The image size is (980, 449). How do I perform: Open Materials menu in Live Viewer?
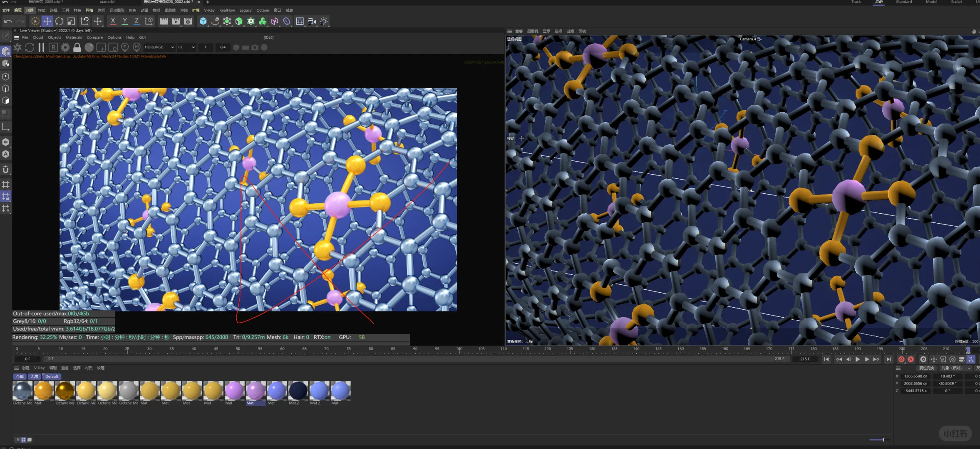coord(74,37)
